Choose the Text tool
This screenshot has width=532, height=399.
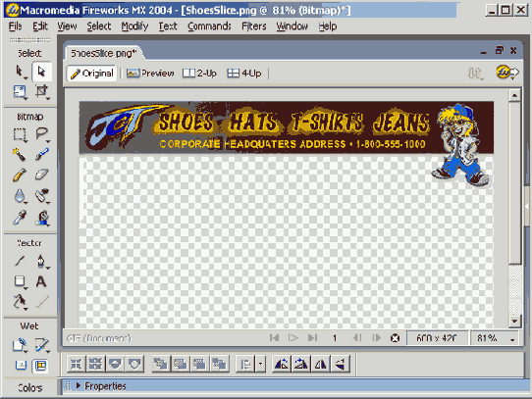click(x=41, y=281)
